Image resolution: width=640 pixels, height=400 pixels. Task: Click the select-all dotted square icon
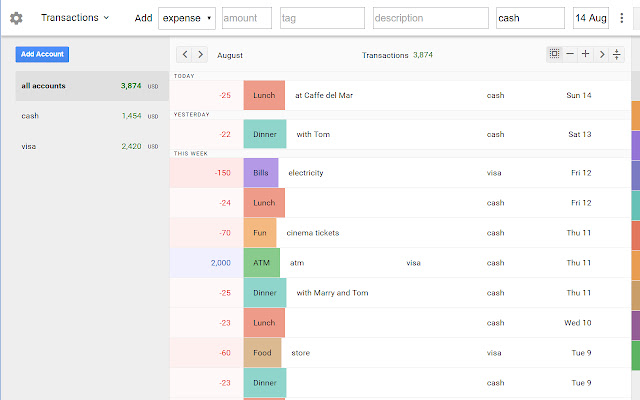tap(554, 55)
